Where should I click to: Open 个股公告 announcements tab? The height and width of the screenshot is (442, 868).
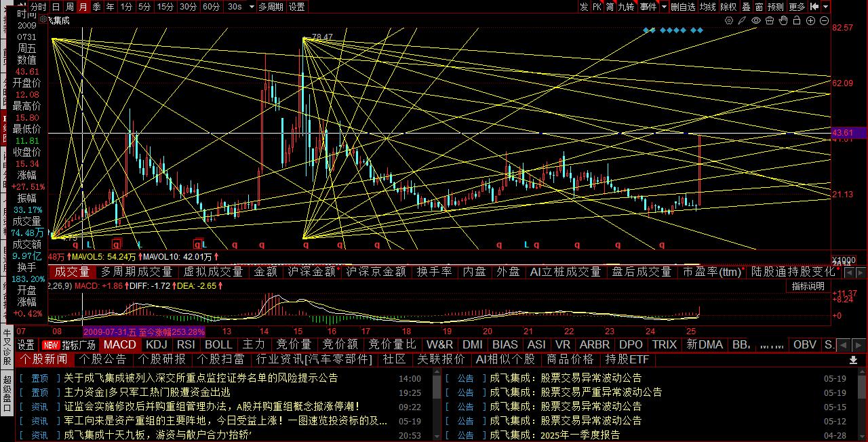(103, 359)
